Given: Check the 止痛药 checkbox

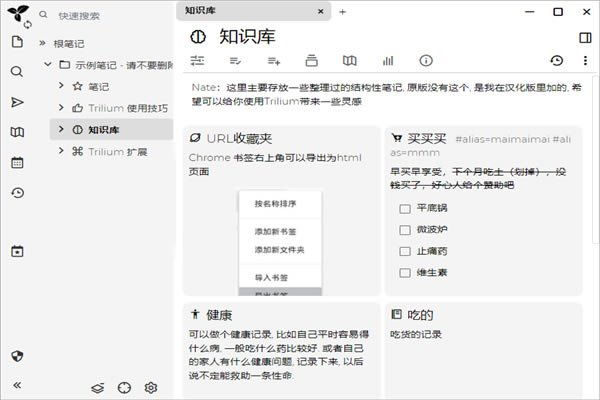Looking at the screenshot, I should point(405,251).
